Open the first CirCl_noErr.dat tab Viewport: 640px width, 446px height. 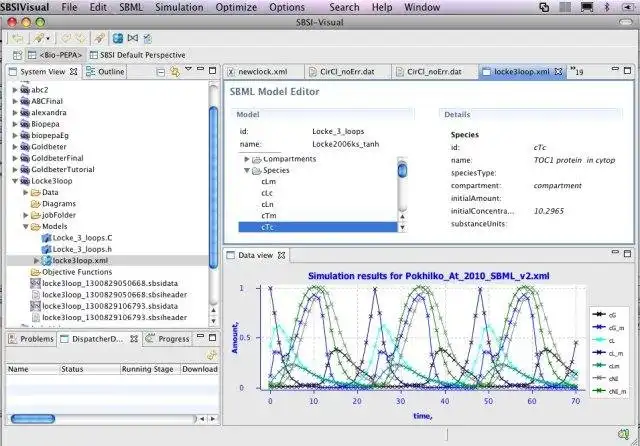pyautogui.click(x=347, y=72)
